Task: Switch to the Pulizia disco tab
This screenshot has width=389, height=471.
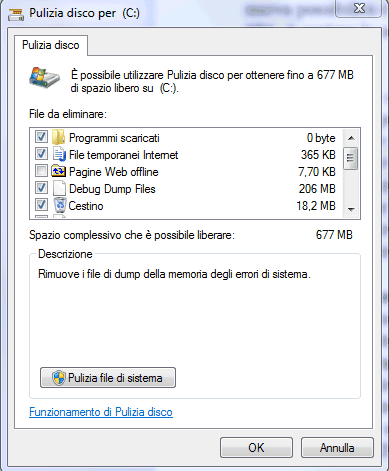Action: (51, 45)
